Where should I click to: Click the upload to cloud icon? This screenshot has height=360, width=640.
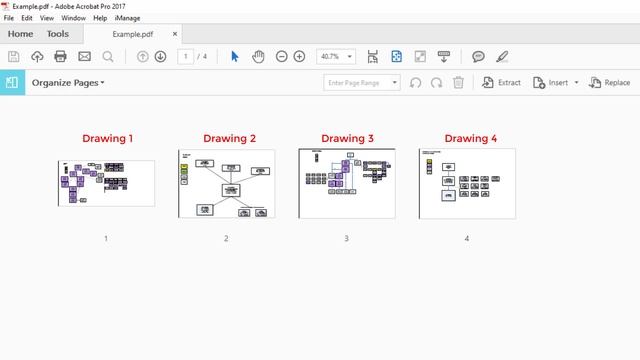(x=37, y=56)
